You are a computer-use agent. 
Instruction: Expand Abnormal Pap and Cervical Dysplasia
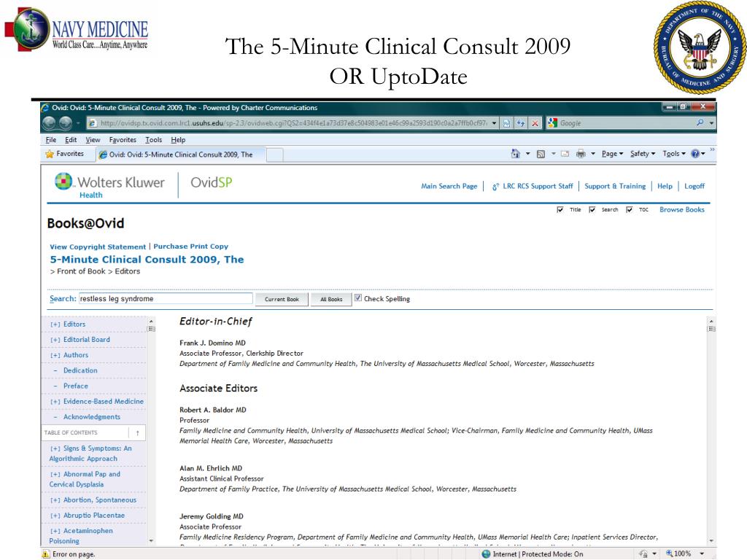click(55, 474)
